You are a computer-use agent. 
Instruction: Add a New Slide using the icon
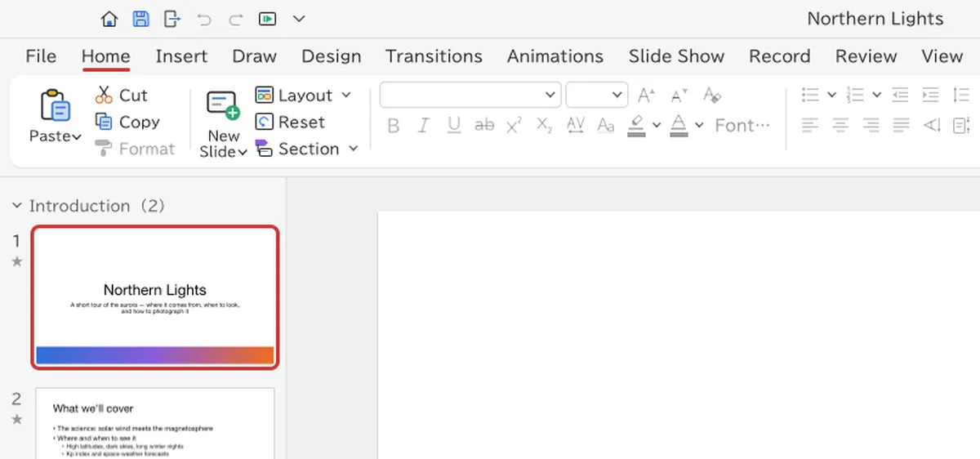(x=222, y=105)
